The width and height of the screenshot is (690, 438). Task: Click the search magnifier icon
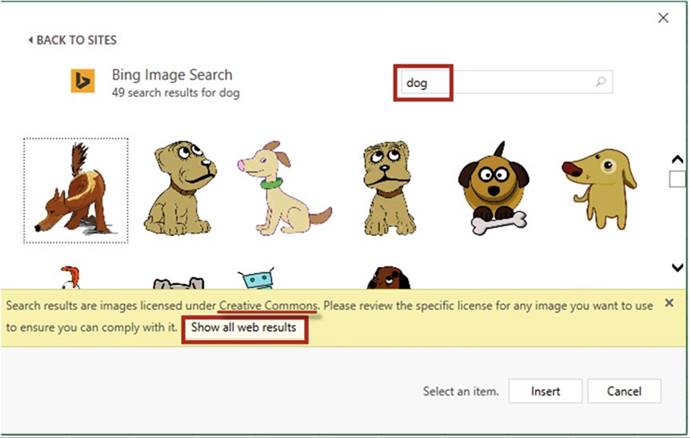tap(600, 82)
